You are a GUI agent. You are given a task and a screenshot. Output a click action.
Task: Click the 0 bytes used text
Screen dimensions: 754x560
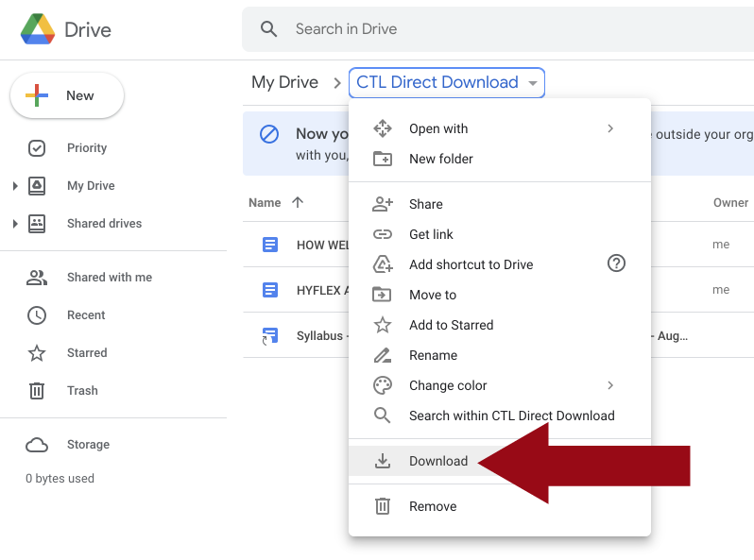click(x=60, y=478)
